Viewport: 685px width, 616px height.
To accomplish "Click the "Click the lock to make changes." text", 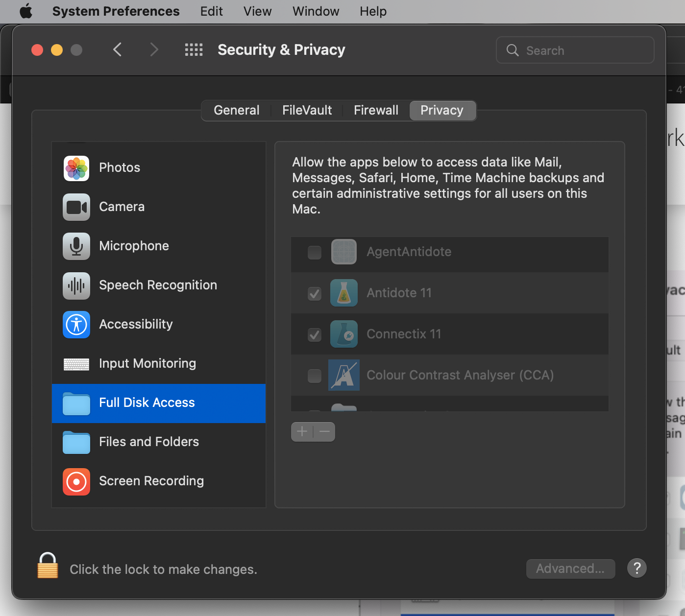I will coord(164,569).
